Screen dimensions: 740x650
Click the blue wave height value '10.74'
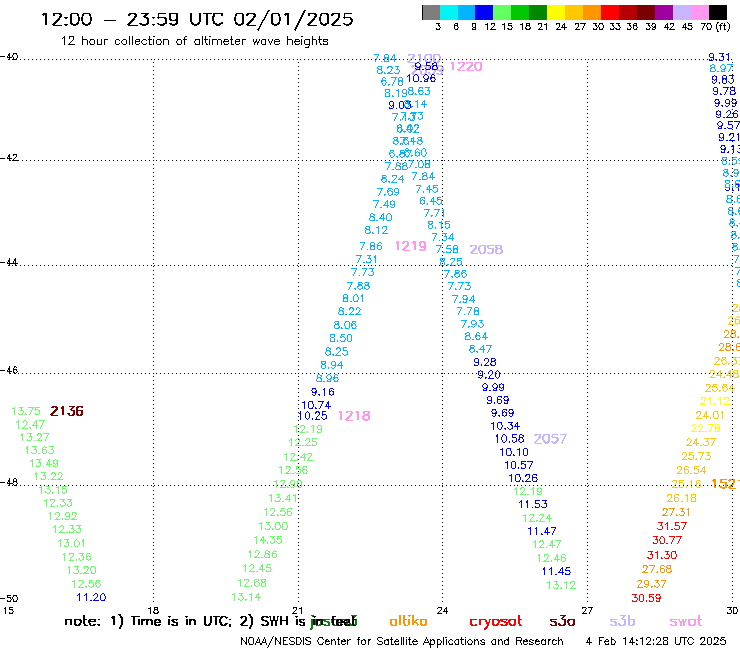pos(316,405)
